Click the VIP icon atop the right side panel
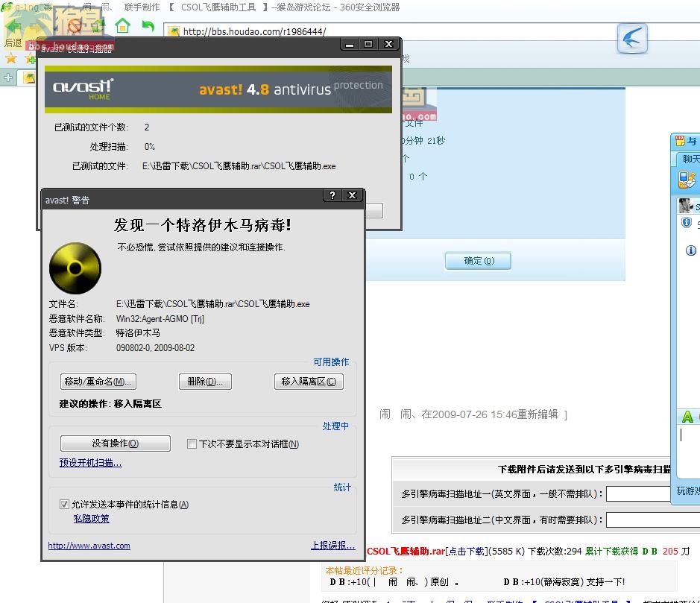This screenshot has height=603, width=700. coord(680,141)
